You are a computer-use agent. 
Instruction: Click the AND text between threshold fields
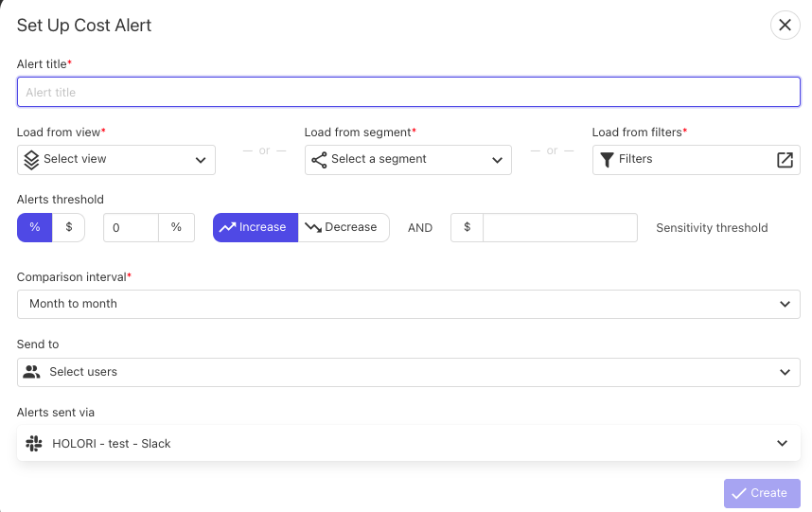(420, 228)
